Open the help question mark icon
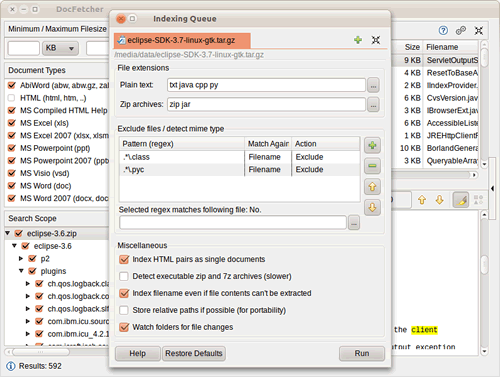500x377 pixels. [443, 31]
